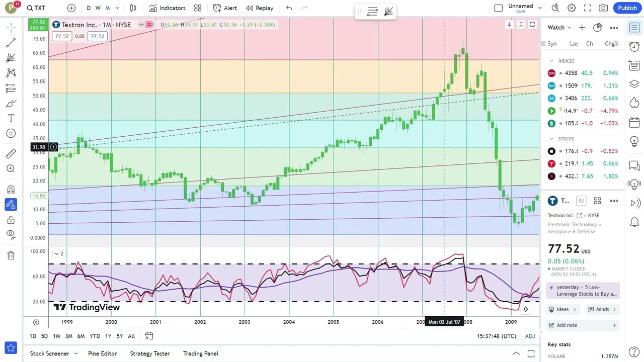
Task: Open the Indicators dialog
Action: pos(167,8)
